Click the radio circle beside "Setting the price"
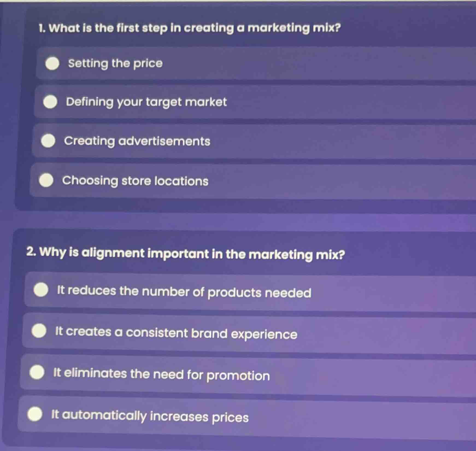This screenshot has height=451, width=476. coord(52,64)
